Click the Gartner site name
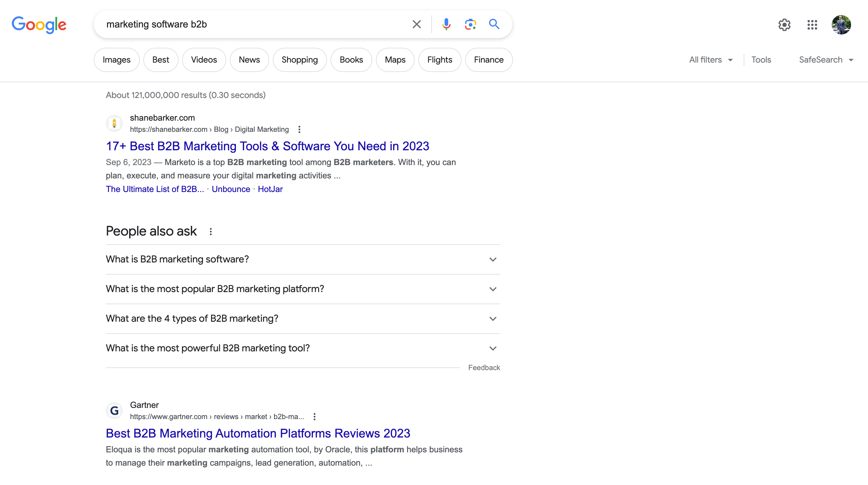The width and height of the screenshot is (868, 485). [x=144, y=405]
